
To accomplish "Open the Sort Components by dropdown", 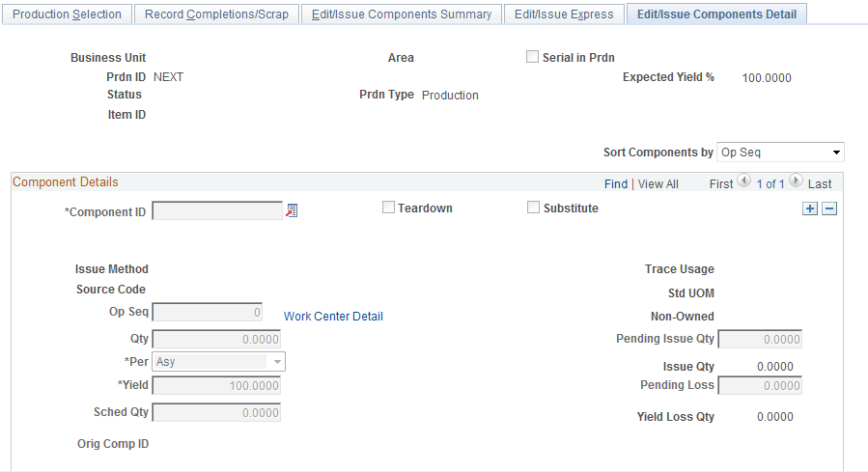I will pyautogui.click(x=780, y=153).
